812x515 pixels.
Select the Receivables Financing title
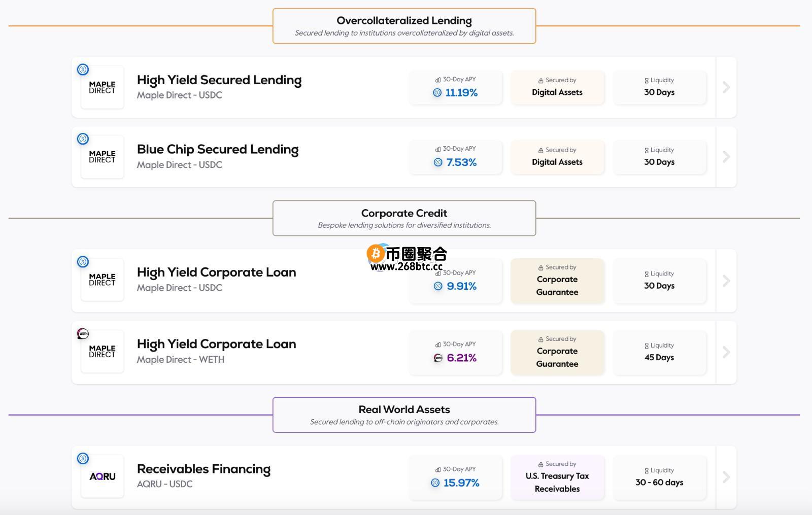[204, 469]
